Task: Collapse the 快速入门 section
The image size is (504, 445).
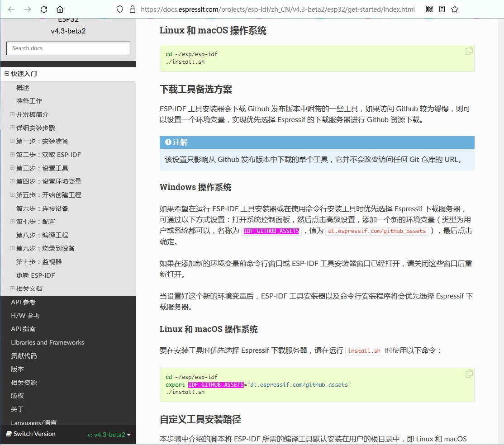Action: [7, 74]
